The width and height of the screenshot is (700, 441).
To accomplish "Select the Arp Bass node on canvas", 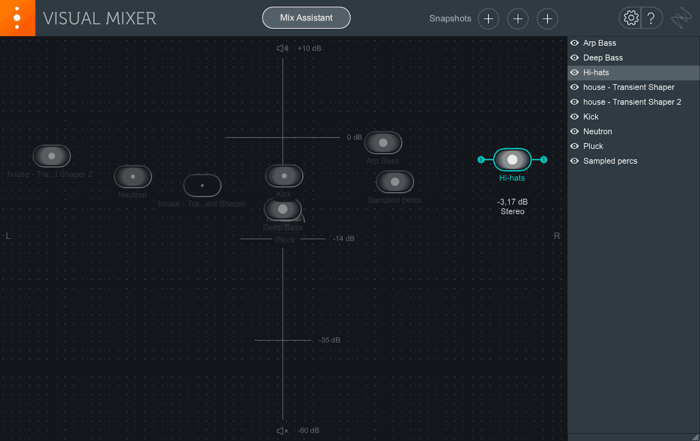I will click(383, 143).
